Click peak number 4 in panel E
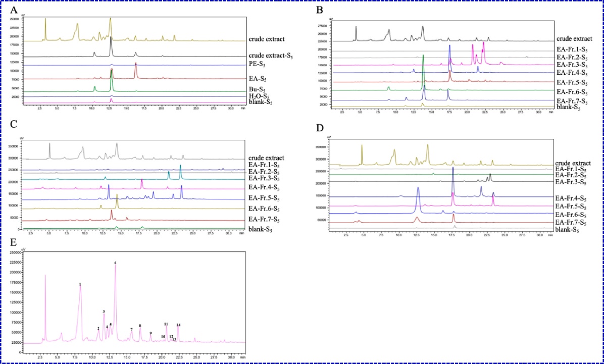The height and width of the screenshot is (364, 604). [107, 327]
